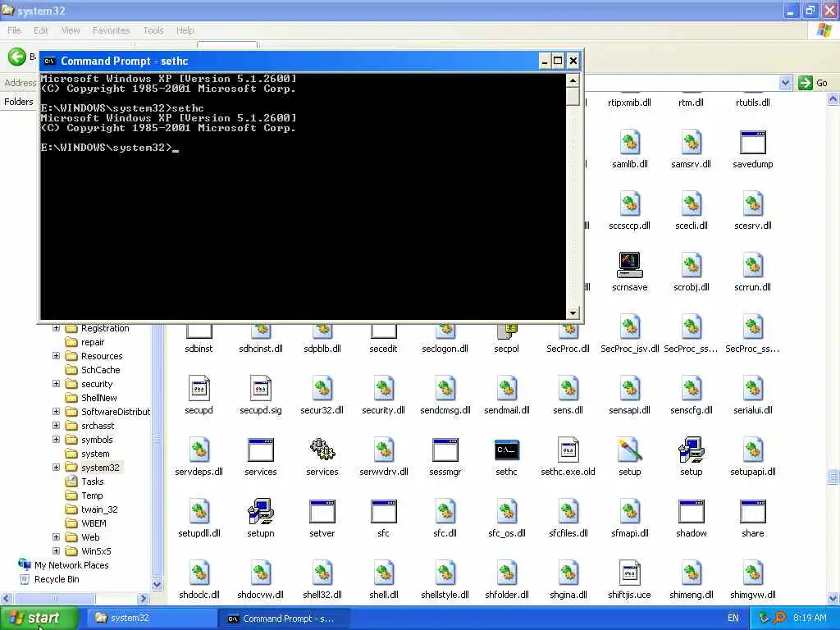Screen dimensions: 840x630
Task: Open the File menu
Action: (x=14, y=30)
